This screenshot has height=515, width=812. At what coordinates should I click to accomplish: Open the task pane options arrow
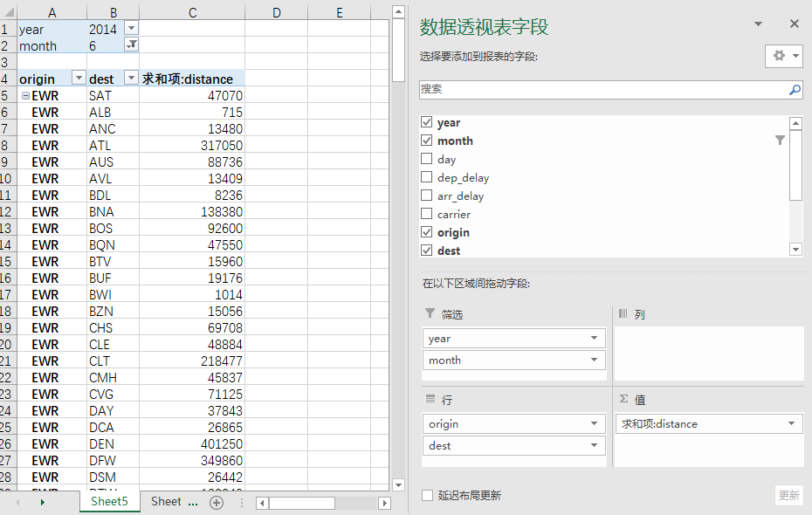click(x=758, y=24)
